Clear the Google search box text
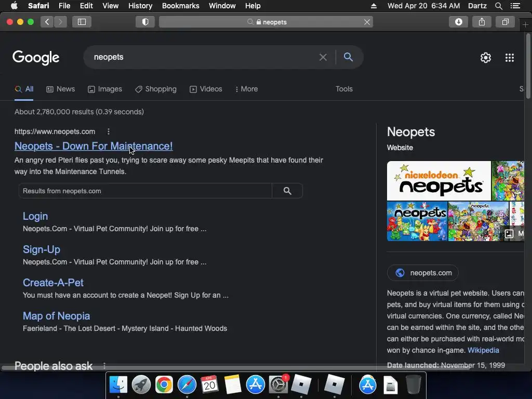The height and width of the screenshot is (399, 532). (323, 57)
